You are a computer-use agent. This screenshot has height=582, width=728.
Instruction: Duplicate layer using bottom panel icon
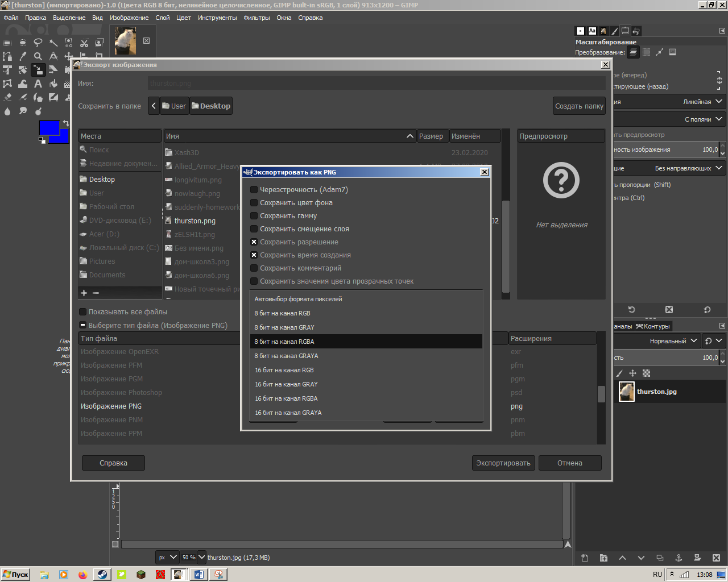click(660, 558)
